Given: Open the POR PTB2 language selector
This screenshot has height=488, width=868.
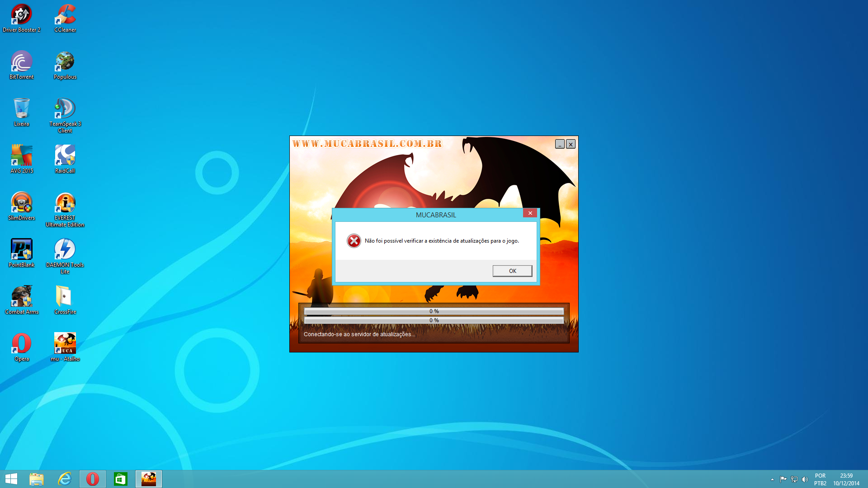Looking at the screenshot, I should pos(820,479).
